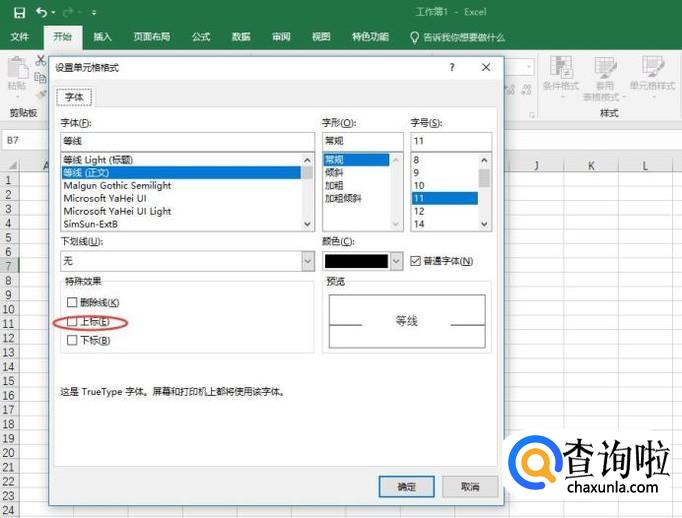Click the font size input field
Viewport: 682px width, 518px height.
pos(451,141)
